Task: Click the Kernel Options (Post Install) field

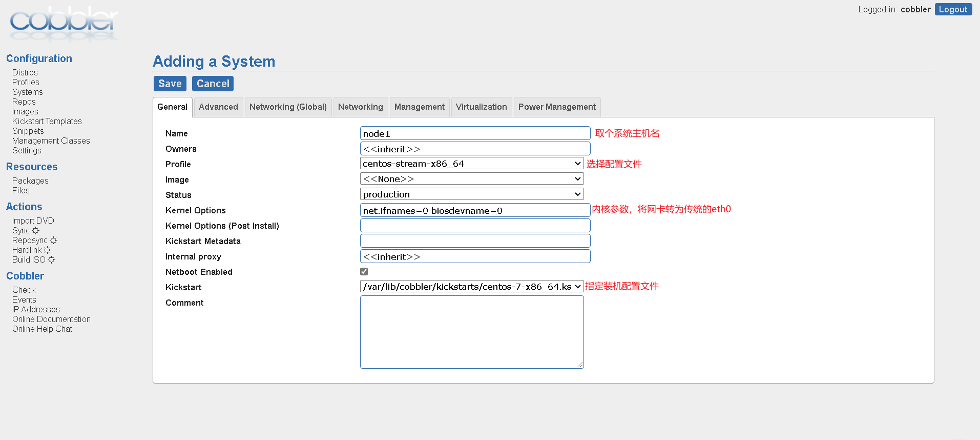Action: point(475,226)
